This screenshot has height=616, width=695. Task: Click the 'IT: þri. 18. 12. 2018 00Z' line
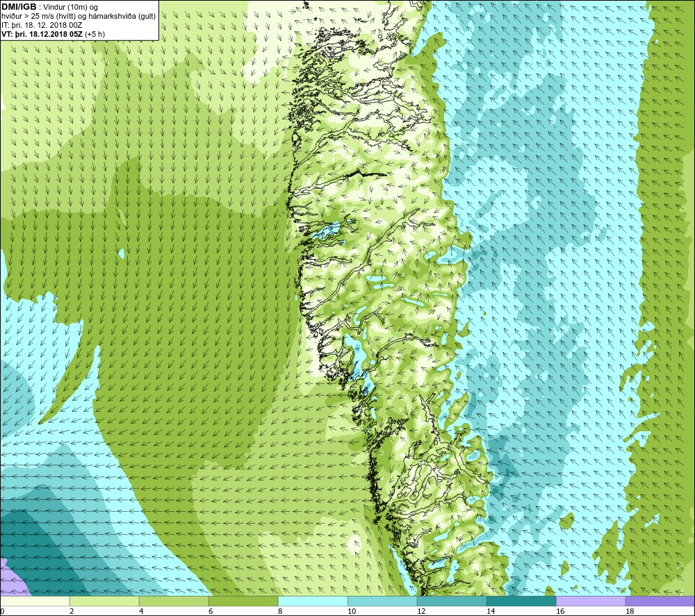pos(42,25)
